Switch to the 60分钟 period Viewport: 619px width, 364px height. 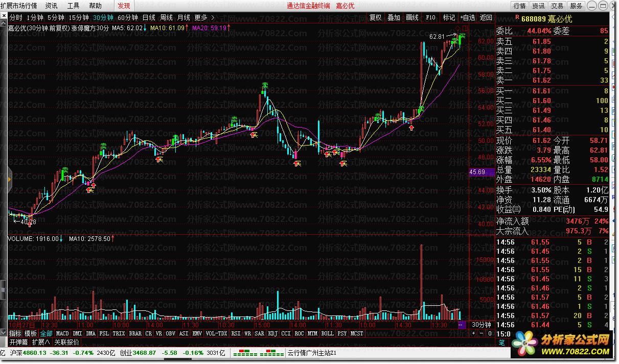pyautogui.click(x=128, y=17)
